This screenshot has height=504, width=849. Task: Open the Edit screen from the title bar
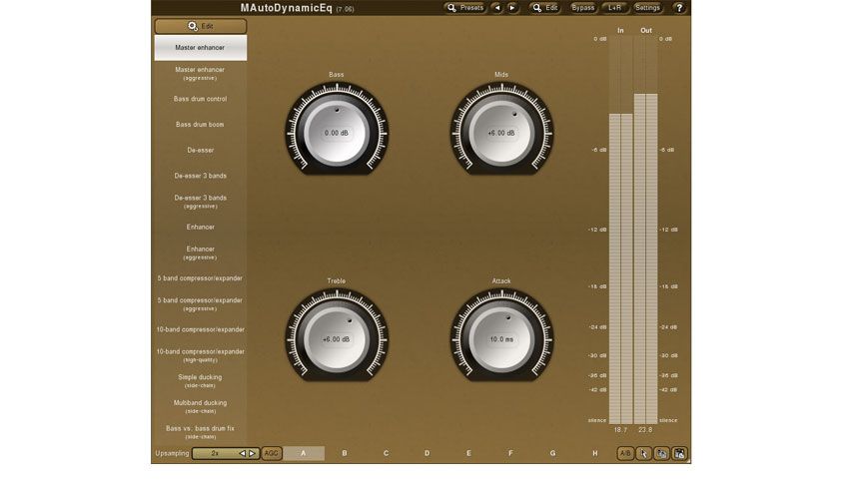tap(544, 8)
